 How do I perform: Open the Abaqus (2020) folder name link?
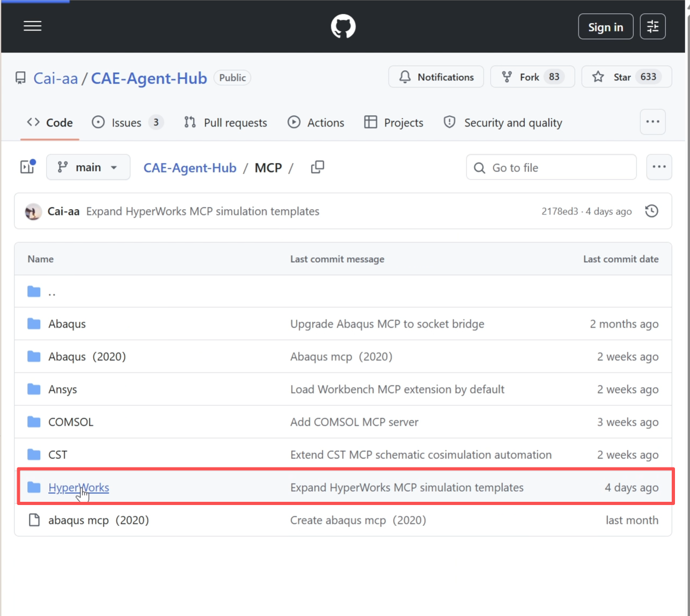87,357
